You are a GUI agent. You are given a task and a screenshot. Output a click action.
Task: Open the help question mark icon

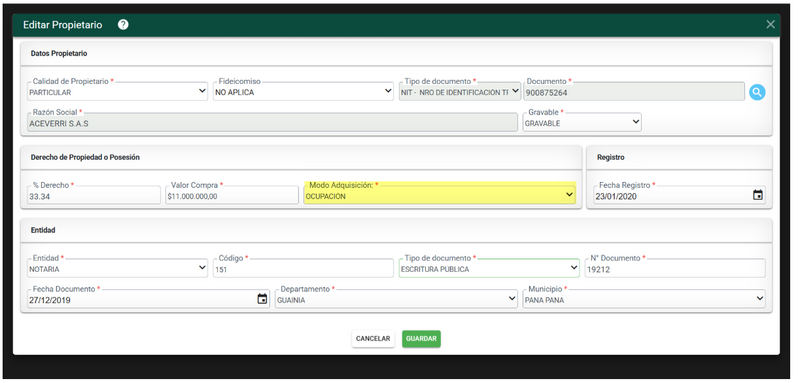pos(123,24)
